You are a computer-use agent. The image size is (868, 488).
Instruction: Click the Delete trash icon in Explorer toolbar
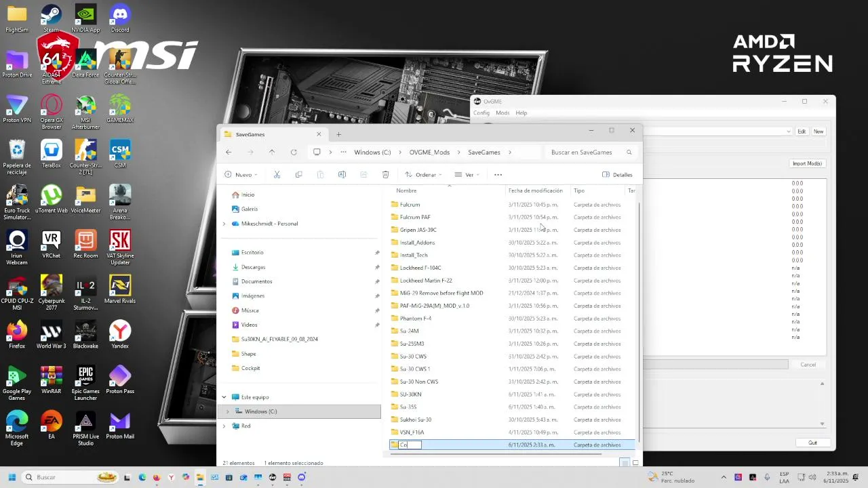click(x=385, y=174)
